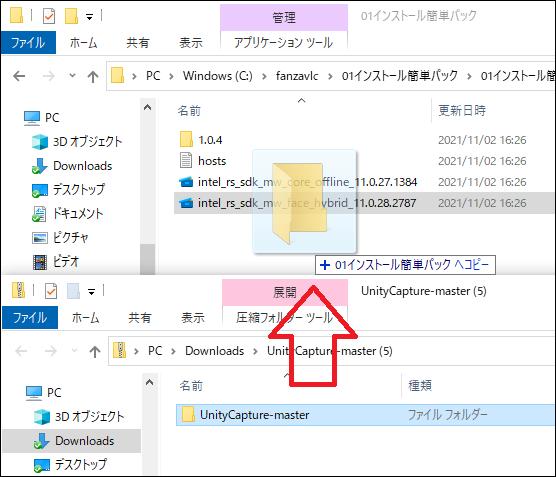556x477 pixels.
Task: Switch to 展開 tab in lower window
Action: 284,293
